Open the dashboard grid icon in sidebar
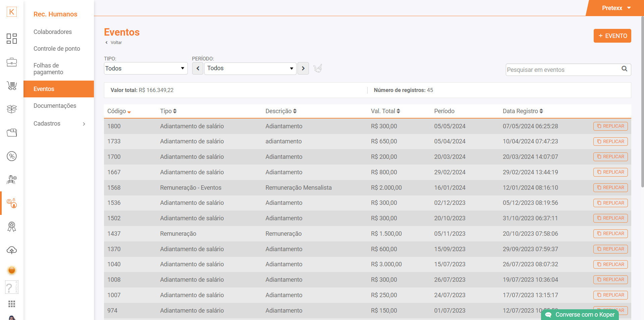Screen dimensions: 644x320 click(12, 39)
